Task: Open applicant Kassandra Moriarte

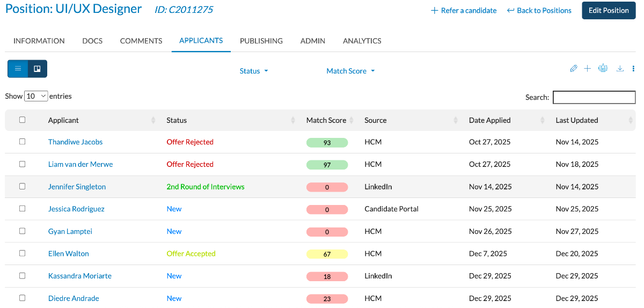Action: (80, 276)
